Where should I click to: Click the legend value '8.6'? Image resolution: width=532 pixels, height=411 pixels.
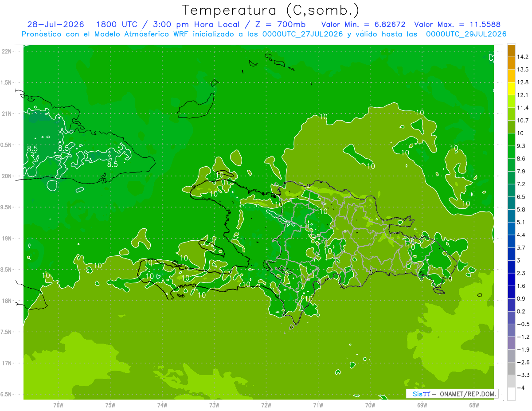(x=521, y=159)
